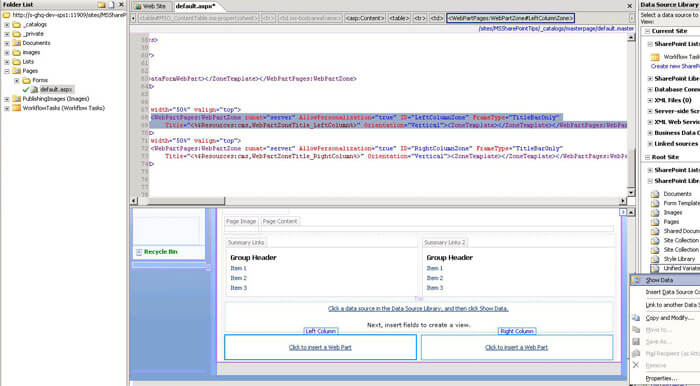This screenshot has height=386, width=700.
Task: Open the default.master master page link
Action: point(556,29)
